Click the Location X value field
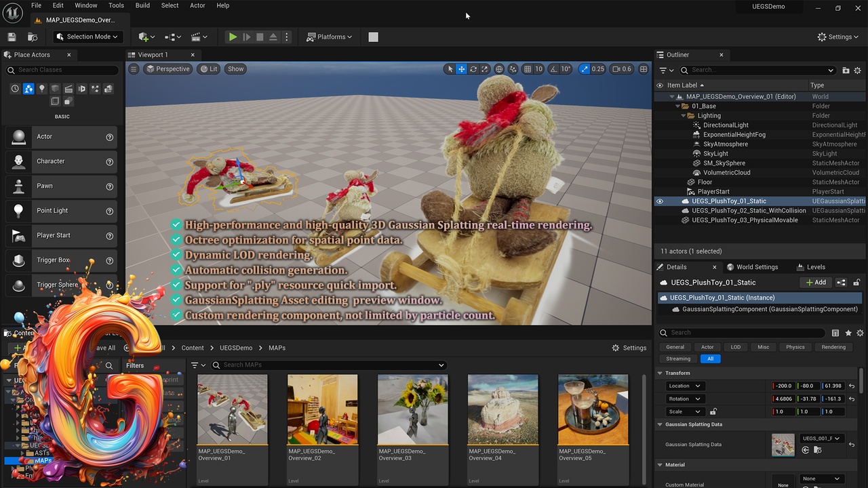This screenshot has width=868, height=488. tap(784, 386)
